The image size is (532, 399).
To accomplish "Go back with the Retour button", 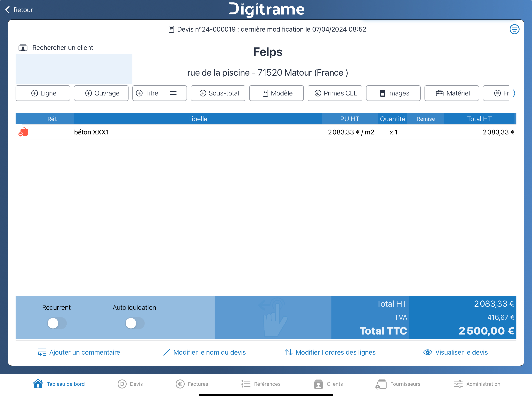I will coord(19,10).
